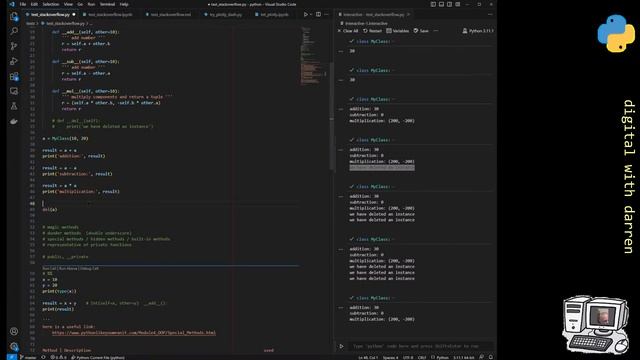Open the Terminal menu

[107, 4]
